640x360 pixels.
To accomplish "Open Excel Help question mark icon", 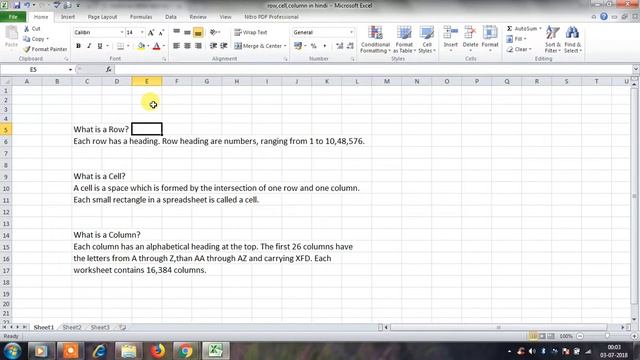I will 604,17.
